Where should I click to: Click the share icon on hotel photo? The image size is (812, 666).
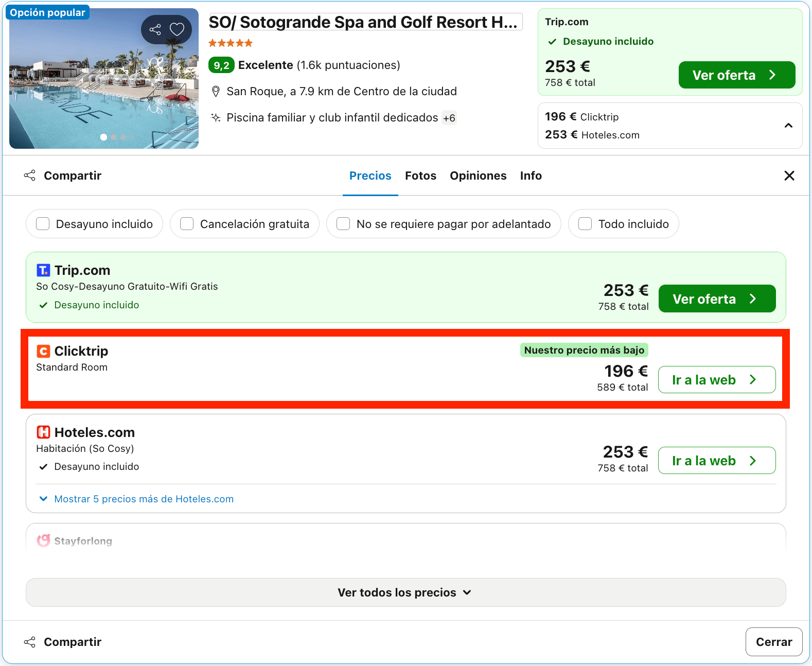click(x=155, y=29)
